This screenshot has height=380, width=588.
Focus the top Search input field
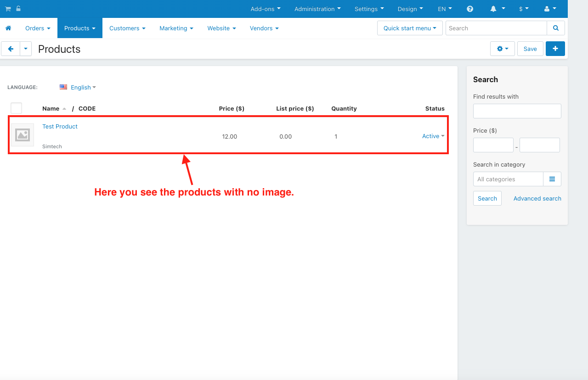click(x=496, y=28)
